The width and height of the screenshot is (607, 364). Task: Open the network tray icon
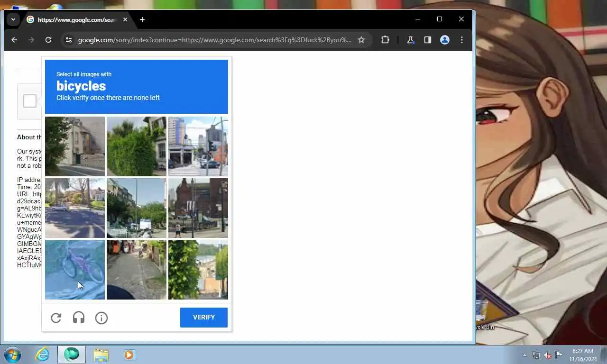536,355
